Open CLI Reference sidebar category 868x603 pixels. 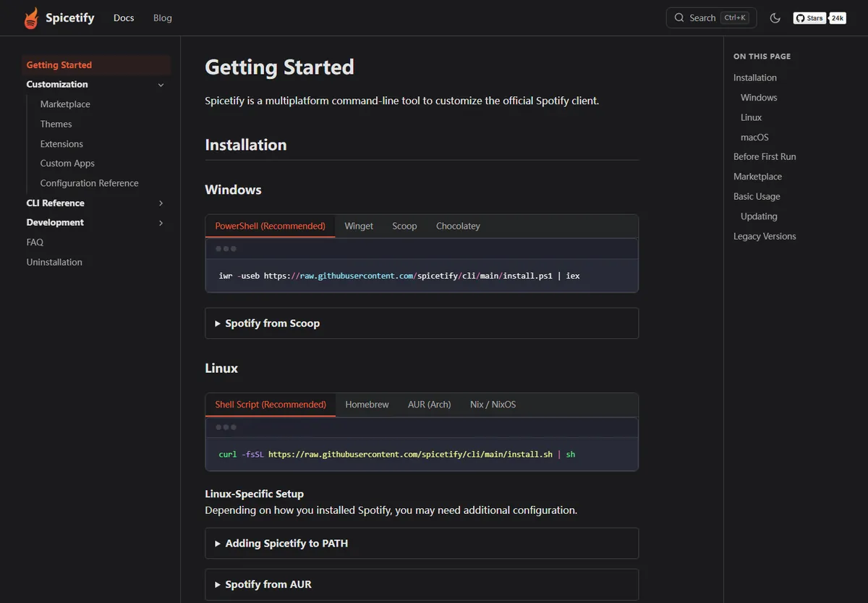[56, 203]
